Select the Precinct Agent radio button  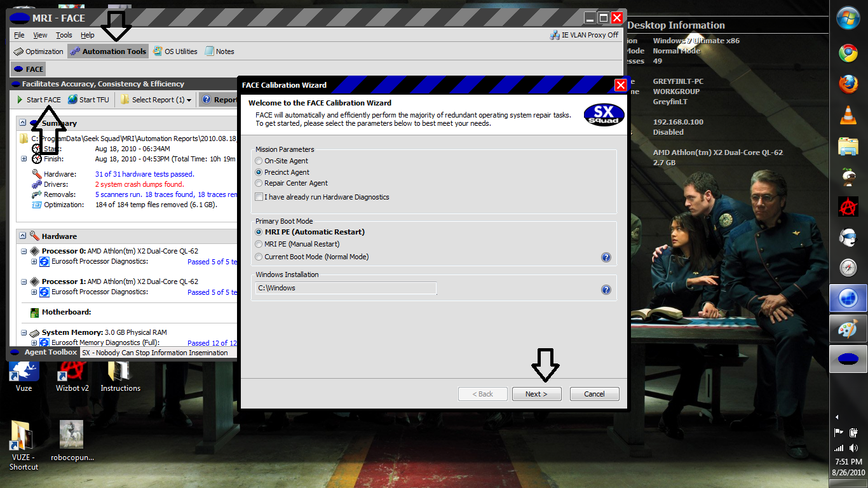[x=259, y=172]
